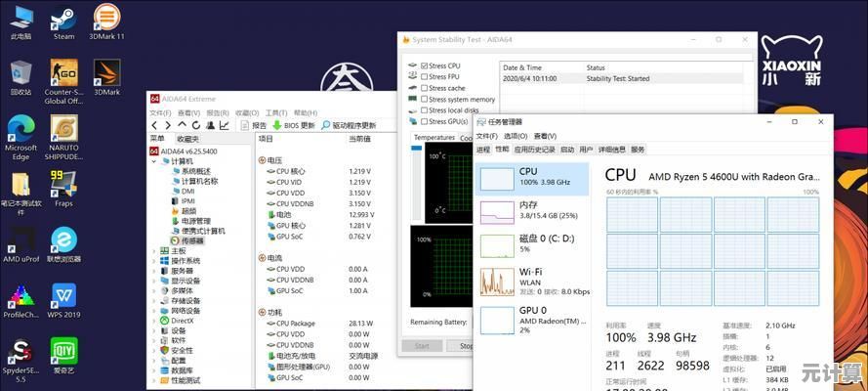Select the 内存 performance graph entry
Viewport: 868px width, 391px height.
click(x=532, y=210)
